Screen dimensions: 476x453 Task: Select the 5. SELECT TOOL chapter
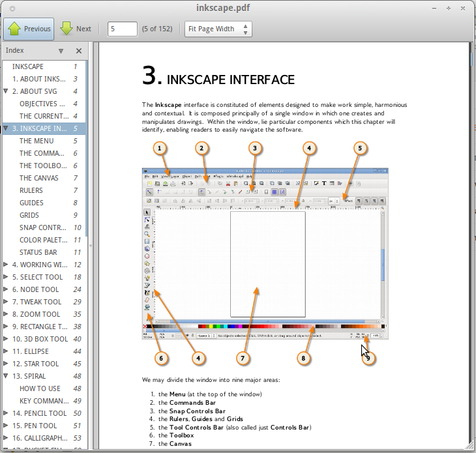pyautogui.click(x=44, y=277)
